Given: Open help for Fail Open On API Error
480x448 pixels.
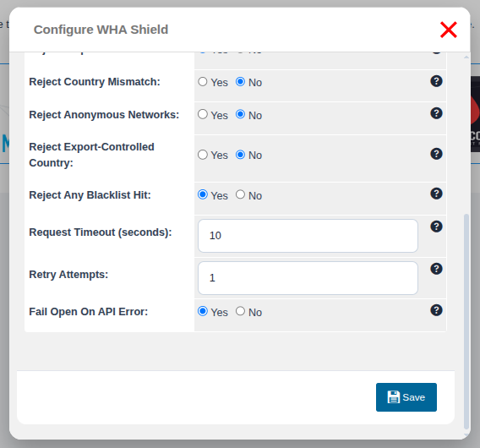Looking at the screenshot, I should 436,310.
